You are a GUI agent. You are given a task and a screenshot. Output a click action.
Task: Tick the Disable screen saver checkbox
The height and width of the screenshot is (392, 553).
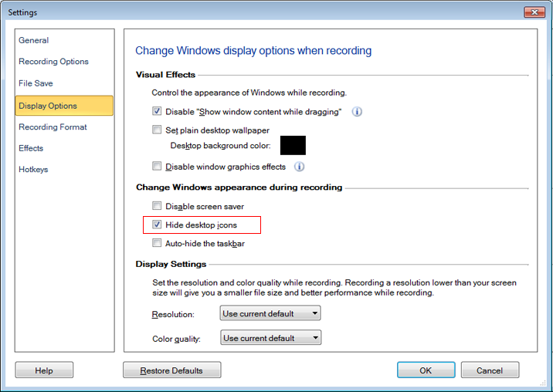coord(157,205)
